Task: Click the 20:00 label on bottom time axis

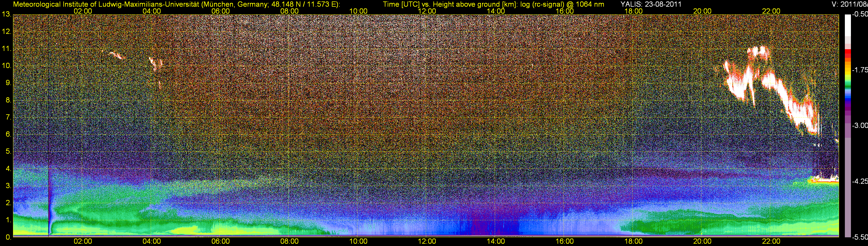Action: tap(702, 242)
